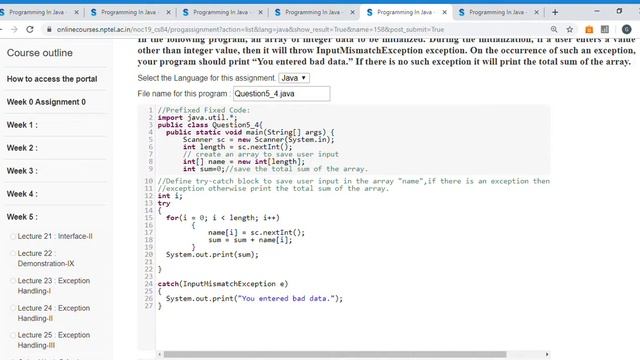Switch to the fourth Programming In Java tab

coord(313,12)
